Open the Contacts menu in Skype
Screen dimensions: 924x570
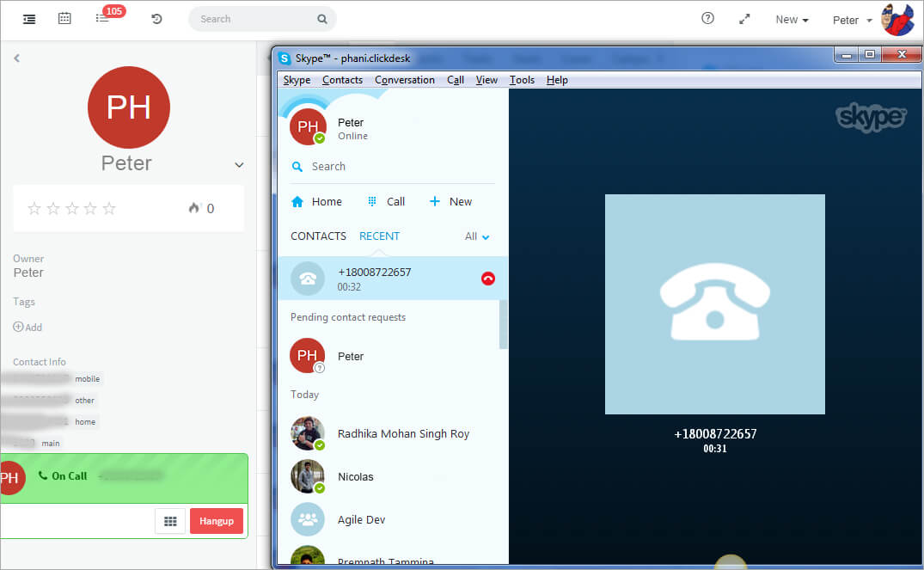tap(342, 80)
